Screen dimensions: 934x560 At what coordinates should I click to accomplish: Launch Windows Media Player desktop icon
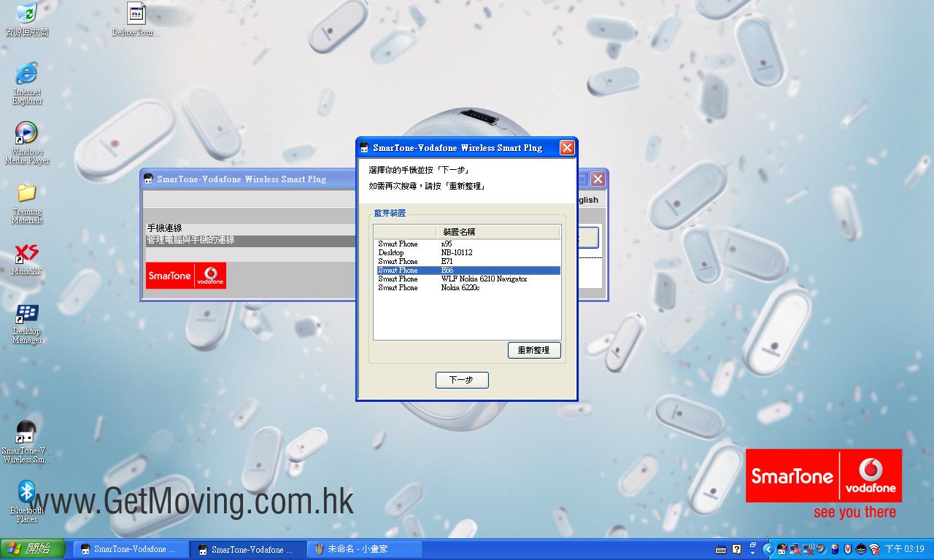pos(27,133)
